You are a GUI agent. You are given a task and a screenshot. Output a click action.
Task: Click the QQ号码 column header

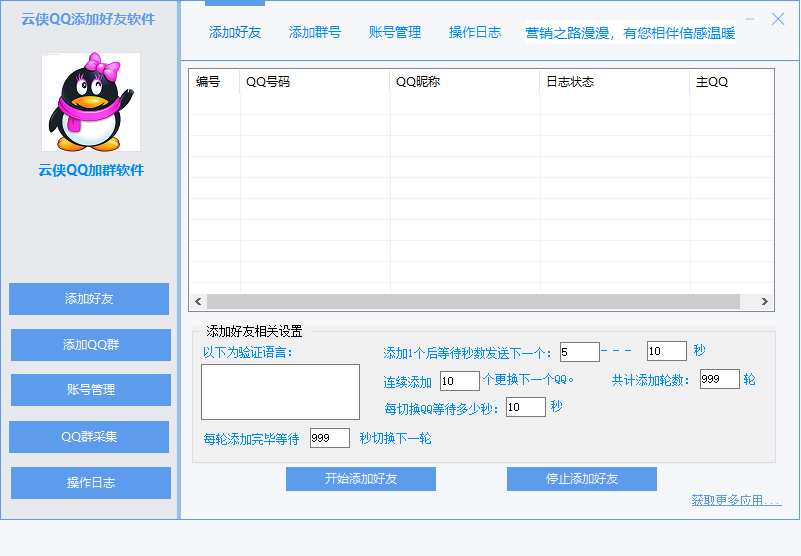point(315,82)
